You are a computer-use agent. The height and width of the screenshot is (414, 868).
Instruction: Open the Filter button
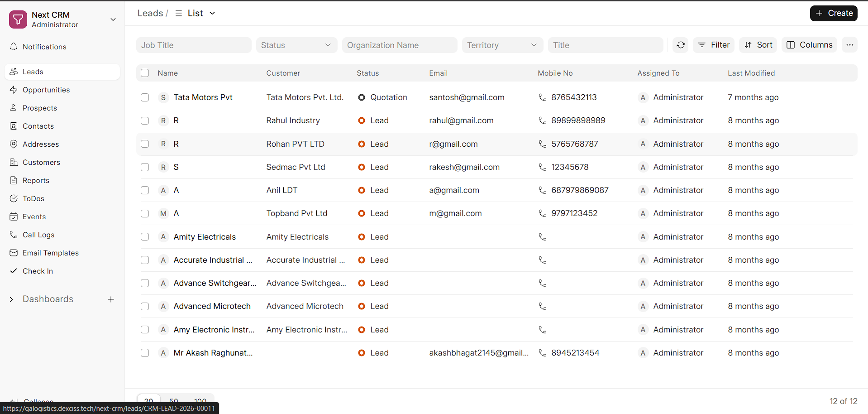[x=714, y=45]
